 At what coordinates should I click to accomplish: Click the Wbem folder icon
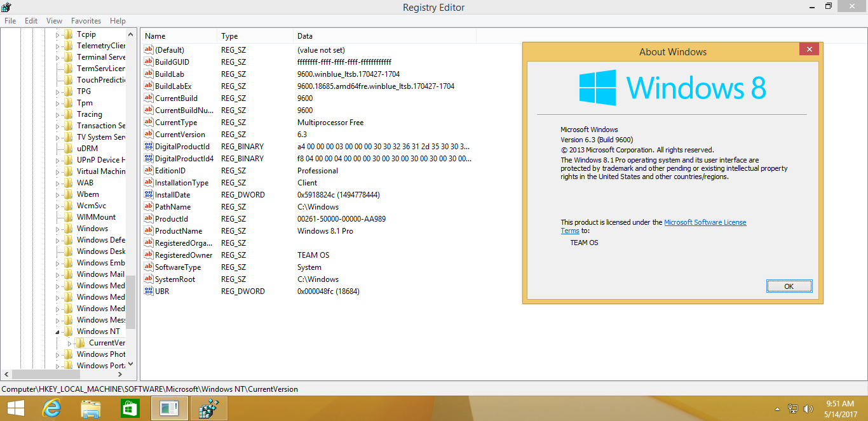(x=69, y=194)
